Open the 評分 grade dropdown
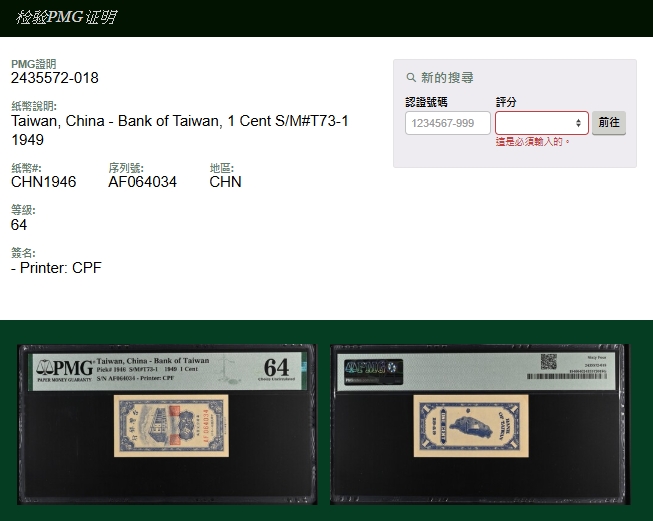 (x=541, y=123)
